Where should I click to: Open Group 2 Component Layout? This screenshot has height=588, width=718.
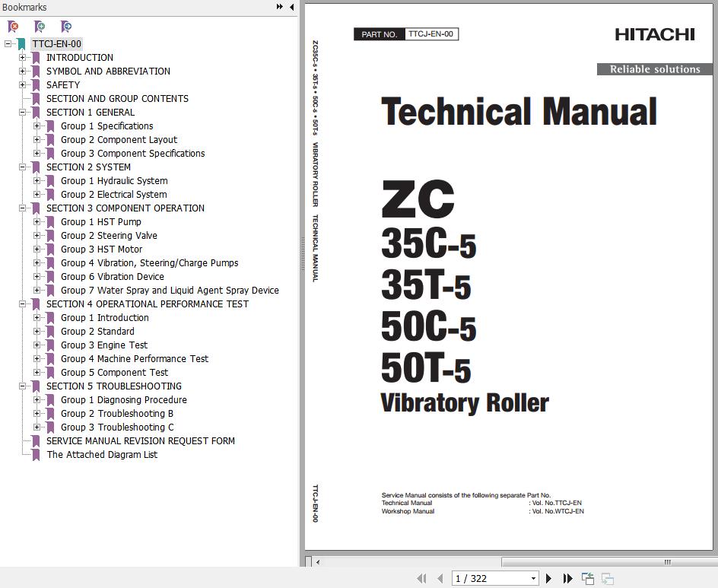point(119,140)
